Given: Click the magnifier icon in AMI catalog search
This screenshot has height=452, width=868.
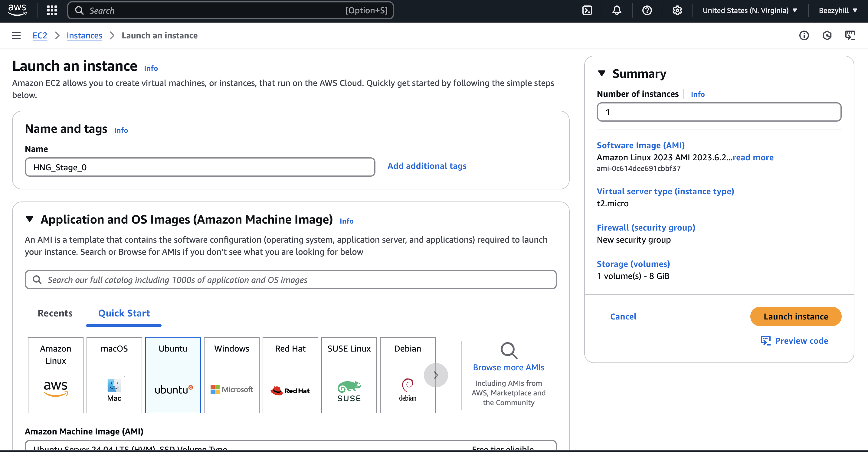Looking at the screenshot, I should click(x=37, y=280).
